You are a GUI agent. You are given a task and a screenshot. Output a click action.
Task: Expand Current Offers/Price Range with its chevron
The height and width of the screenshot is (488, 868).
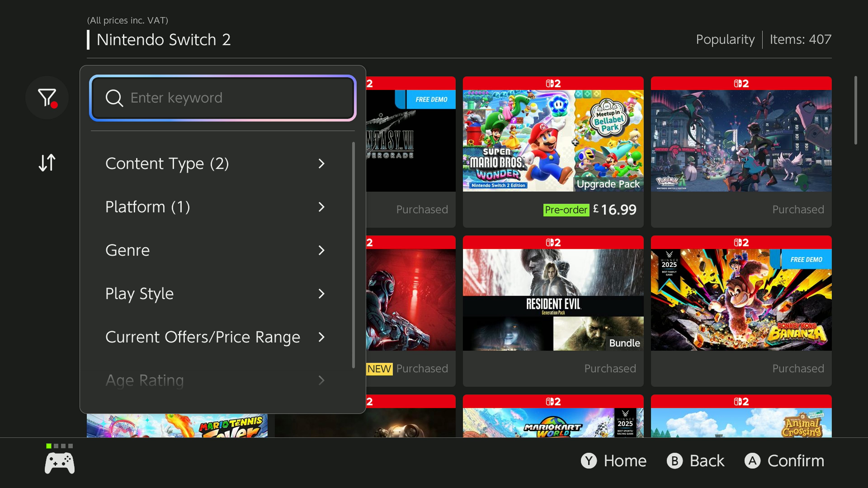(x=321, y=337)
